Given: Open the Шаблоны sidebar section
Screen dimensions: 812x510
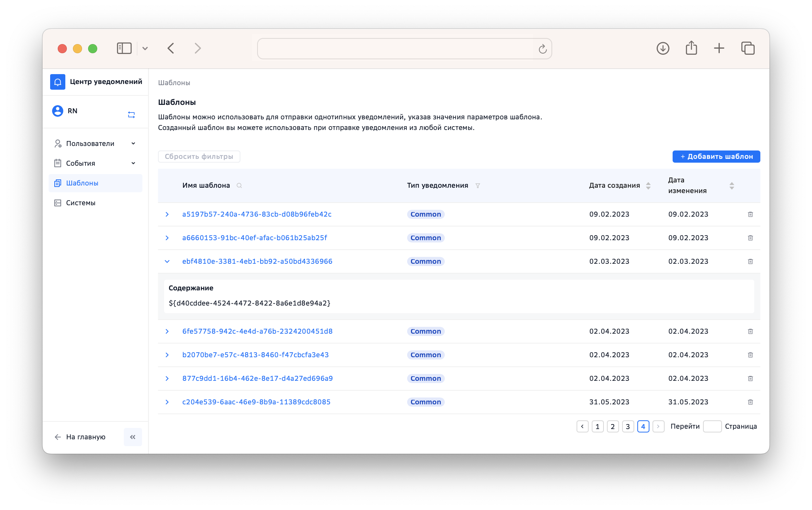Looking at the screenshot, I should 95,183.
